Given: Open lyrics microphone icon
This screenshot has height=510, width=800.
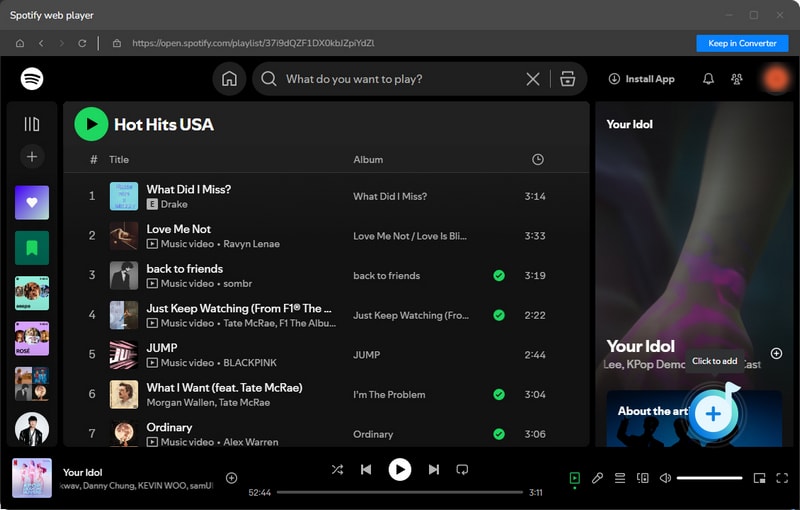Looking at the screenshot, I should coord(597,478).
